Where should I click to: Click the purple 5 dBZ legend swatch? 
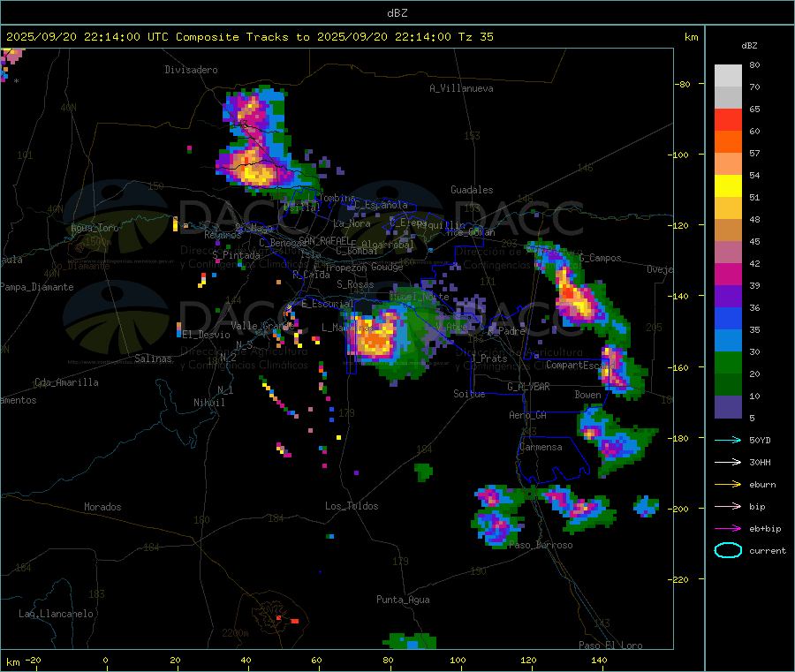pos(728,407)
